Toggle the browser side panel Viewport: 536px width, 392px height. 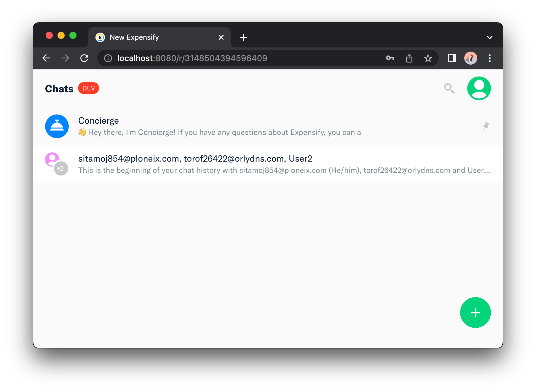452,58
